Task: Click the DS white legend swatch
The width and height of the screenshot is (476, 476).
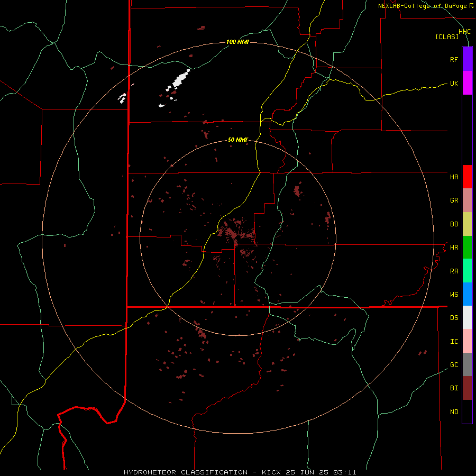Action: [467, 317]
